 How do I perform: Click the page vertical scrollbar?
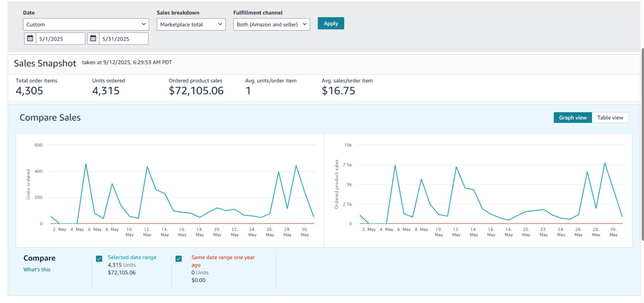(642, 145)
